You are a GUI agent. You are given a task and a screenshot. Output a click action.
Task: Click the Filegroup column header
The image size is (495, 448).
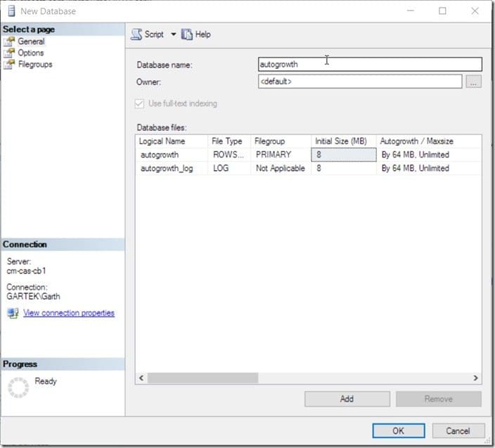click(x=281, y=141)
